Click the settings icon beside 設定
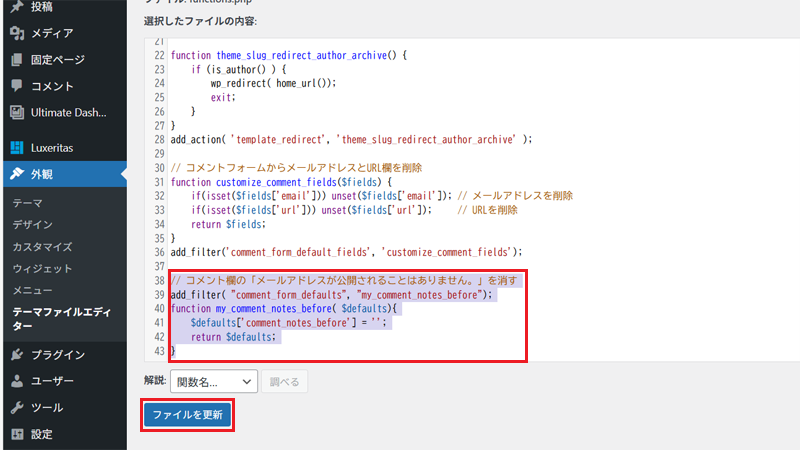The width and height of the screenshot is (800, 450). [x=17, y=434]
